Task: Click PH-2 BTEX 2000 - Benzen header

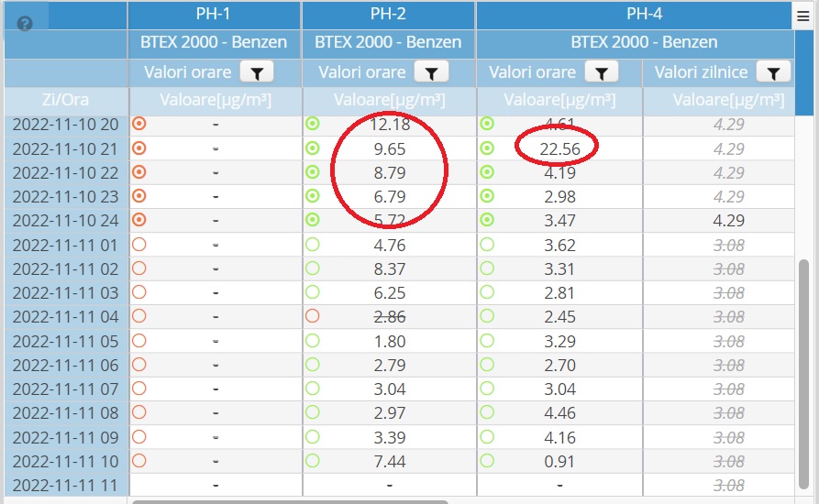Action: 388,42
